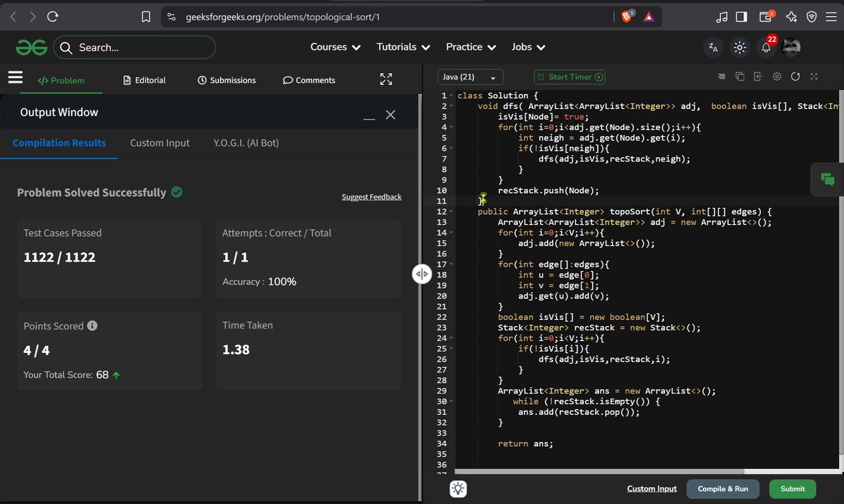Screen dimensions: 844x504
Task: Switch to the Problem tab
Action: tap(61, 80)
